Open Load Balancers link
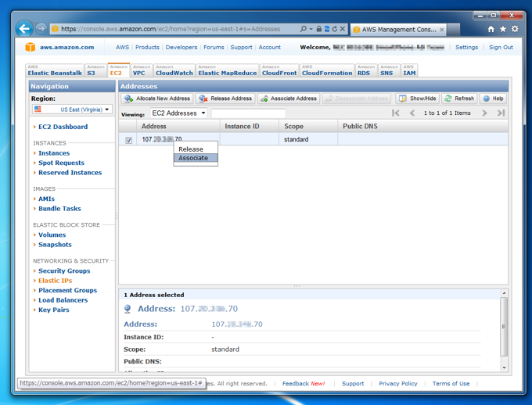 [x=63, y=300]
